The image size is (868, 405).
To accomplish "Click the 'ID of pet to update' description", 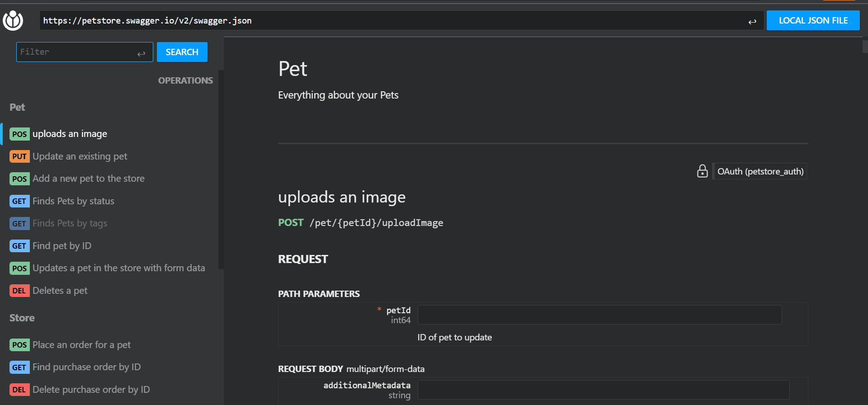I will pyautogui.click(x=455, y=337).
